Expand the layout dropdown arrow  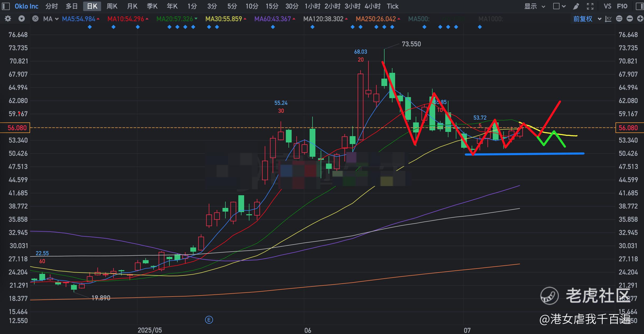click(564, 6)
